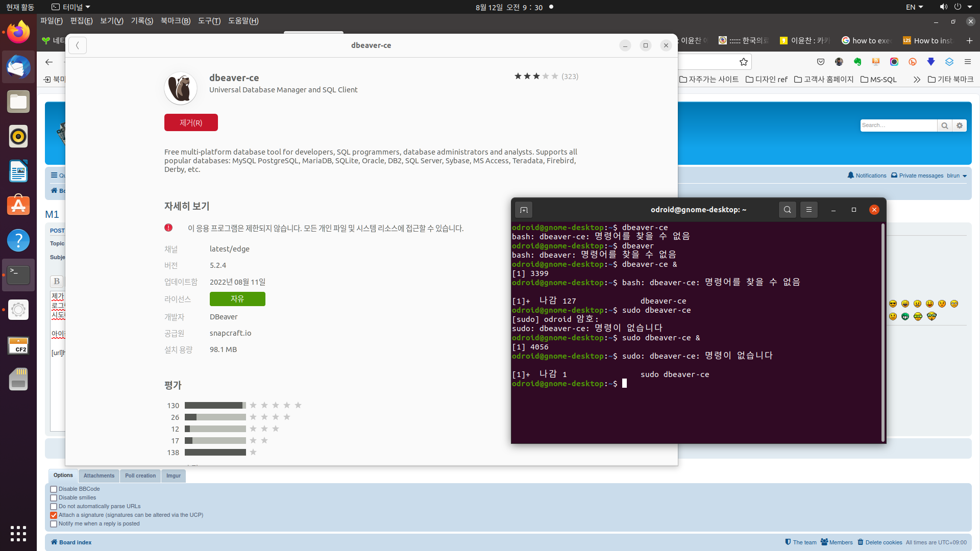Open forum Notifications link

(867, 176)
